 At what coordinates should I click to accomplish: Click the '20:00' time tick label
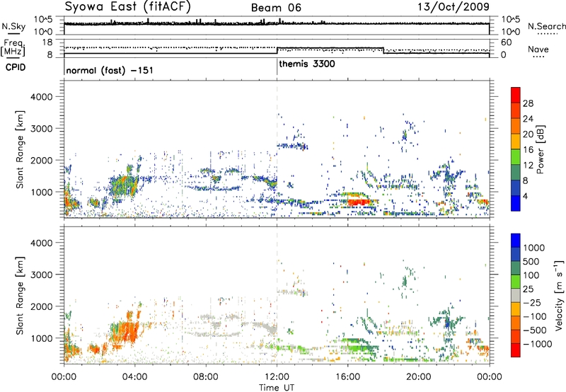tap(419, 377)
